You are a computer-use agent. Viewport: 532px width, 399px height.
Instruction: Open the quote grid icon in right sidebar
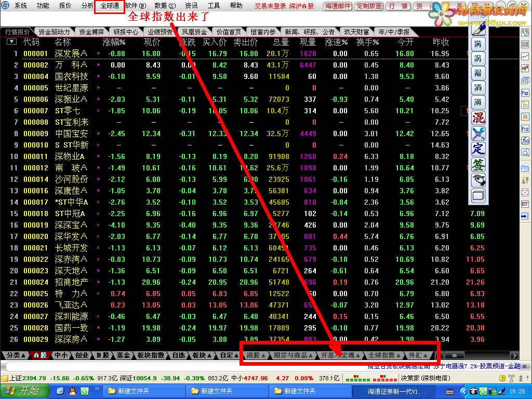[x=525, y=45]
